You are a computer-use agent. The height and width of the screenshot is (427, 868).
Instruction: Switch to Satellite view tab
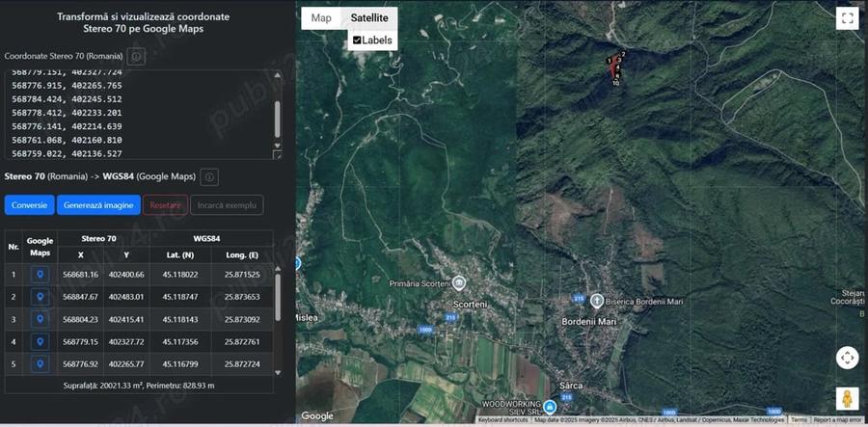[369, 17]
